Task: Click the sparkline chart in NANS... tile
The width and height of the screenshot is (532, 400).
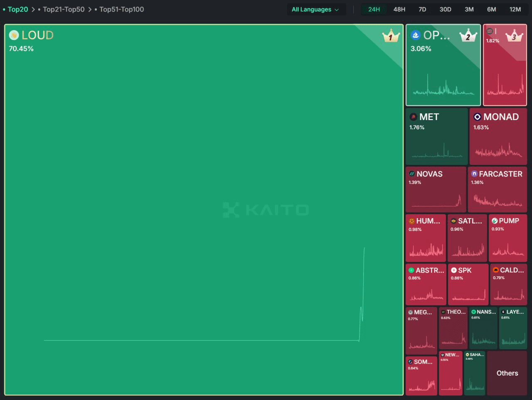Action: pyautogui.click(x=483, y=339)
